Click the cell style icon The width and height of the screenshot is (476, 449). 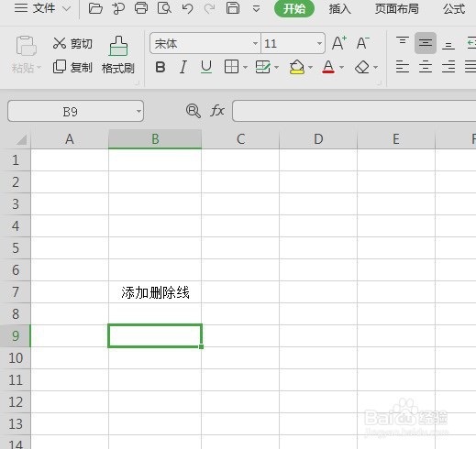coord(263,67)
